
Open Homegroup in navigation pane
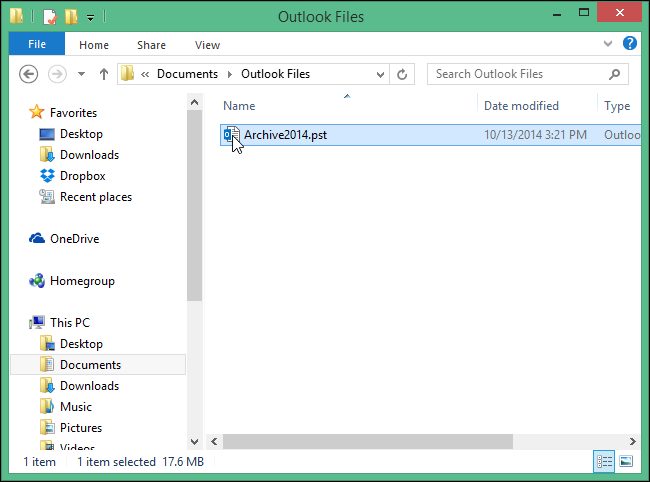81,281
